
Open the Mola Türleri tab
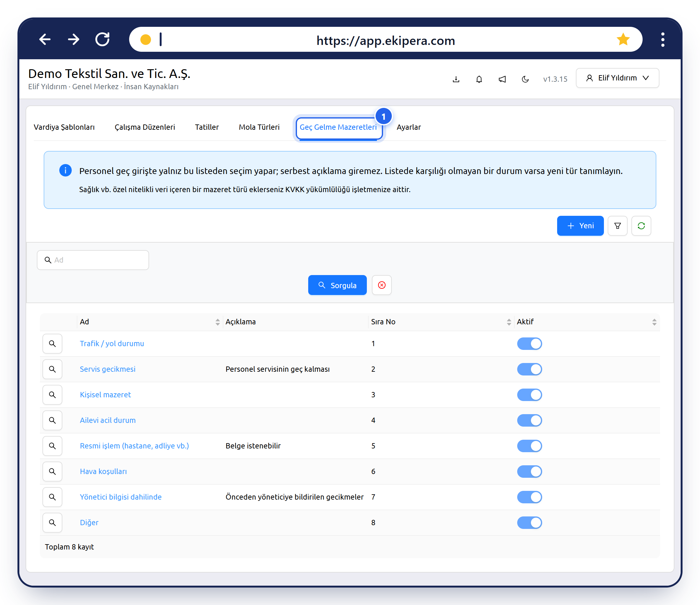259,127
